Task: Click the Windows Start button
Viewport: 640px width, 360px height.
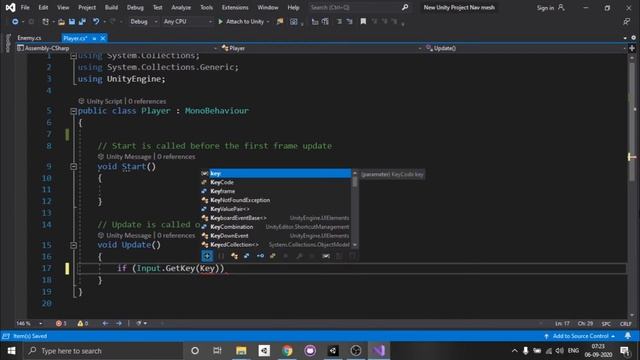Action: 11,351
